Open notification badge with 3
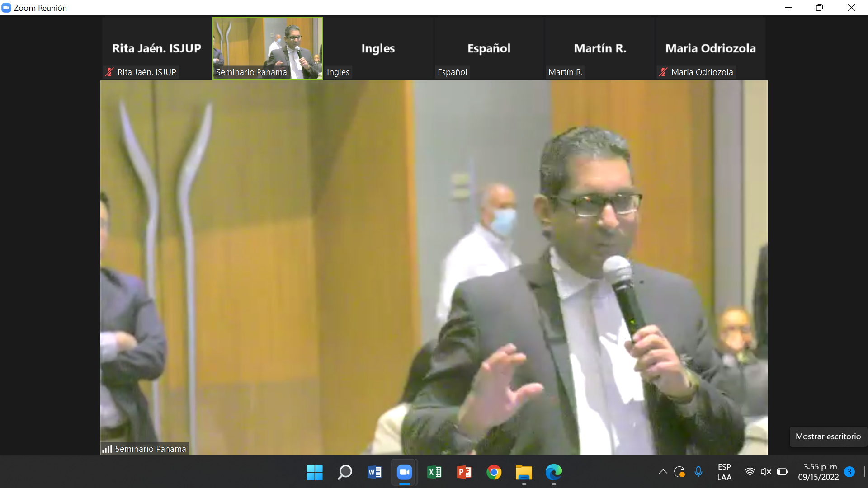 (x=849, y=472)
